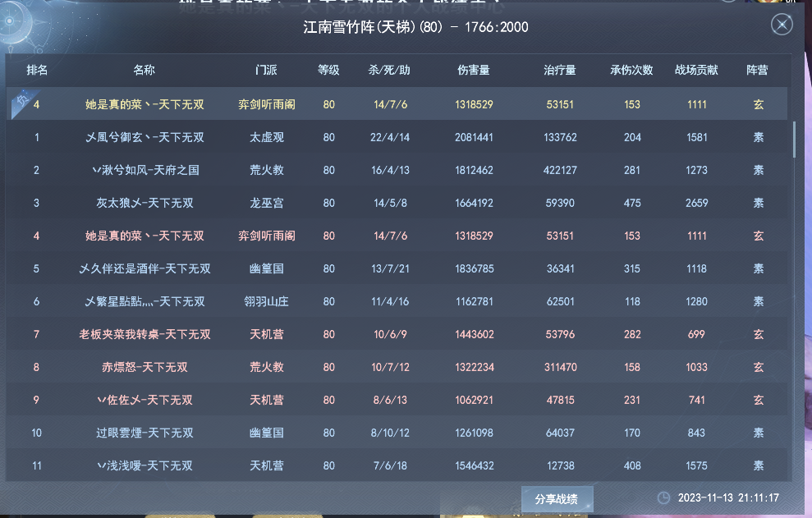
Task: Click the 阵营 column header
Action: (757, 70)
